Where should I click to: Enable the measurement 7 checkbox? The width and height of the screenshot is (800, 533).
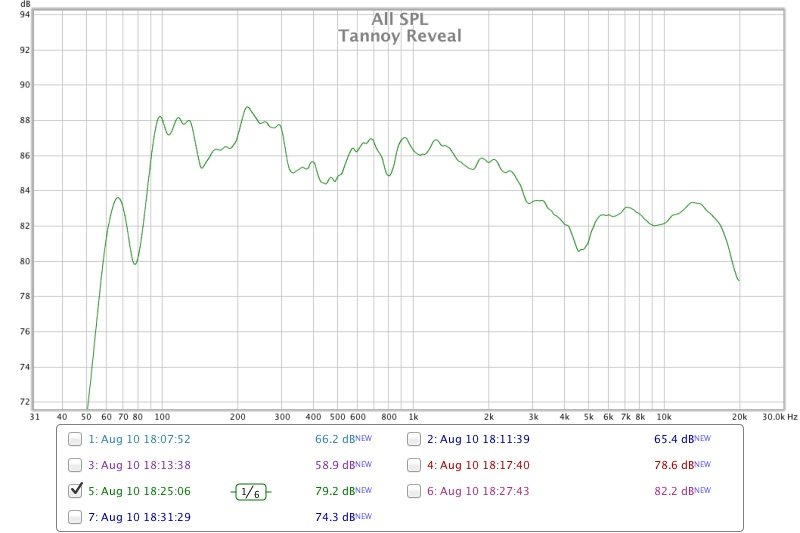coord(75,516)
